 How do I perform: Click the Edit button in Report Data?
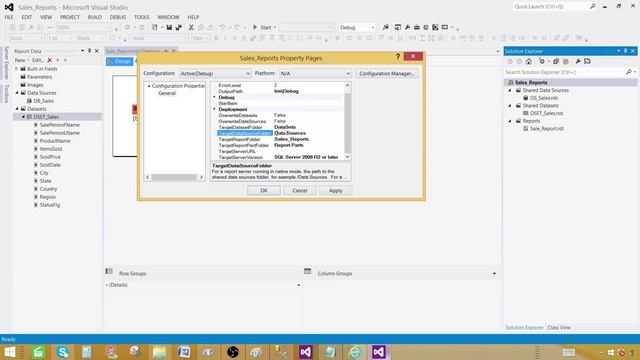[x=38, y=60]
